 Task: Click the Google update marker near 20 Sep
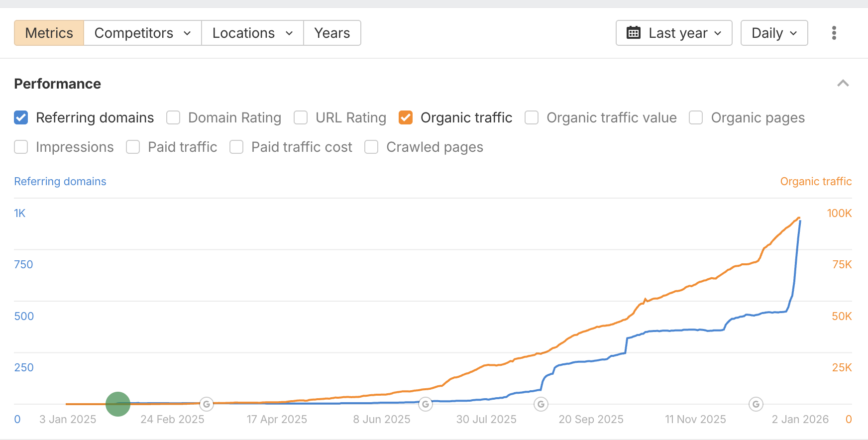(541, 405)
